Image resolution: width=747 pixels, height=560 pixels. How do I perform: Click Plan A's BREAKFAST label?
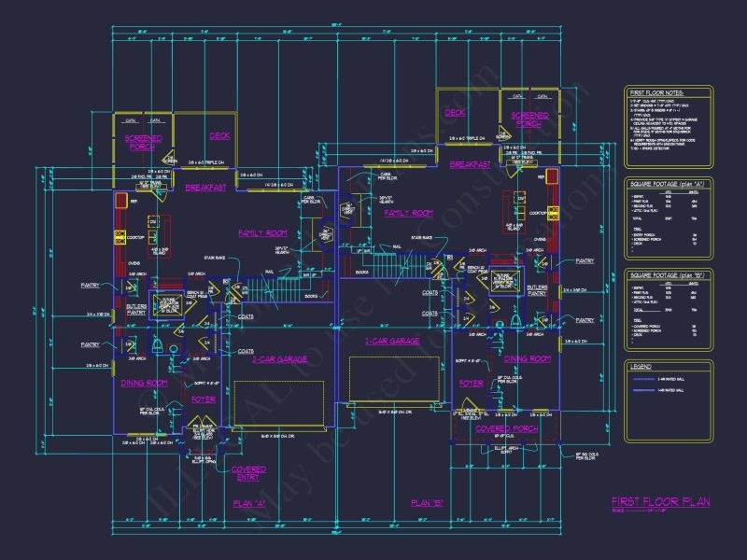coord(205,188)
